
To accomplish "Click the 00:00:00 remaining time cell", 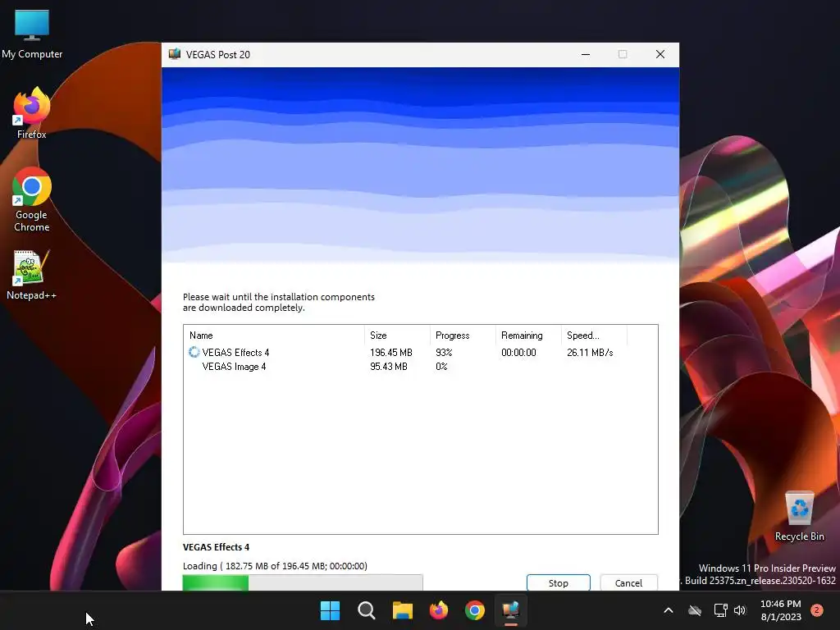I will [x=518, y=353].
